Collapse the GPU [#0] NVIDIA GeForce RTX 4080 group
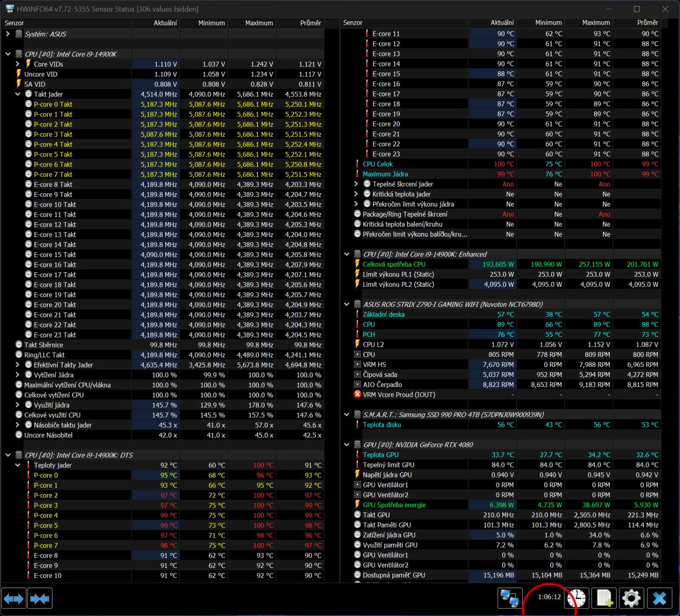 346,445
